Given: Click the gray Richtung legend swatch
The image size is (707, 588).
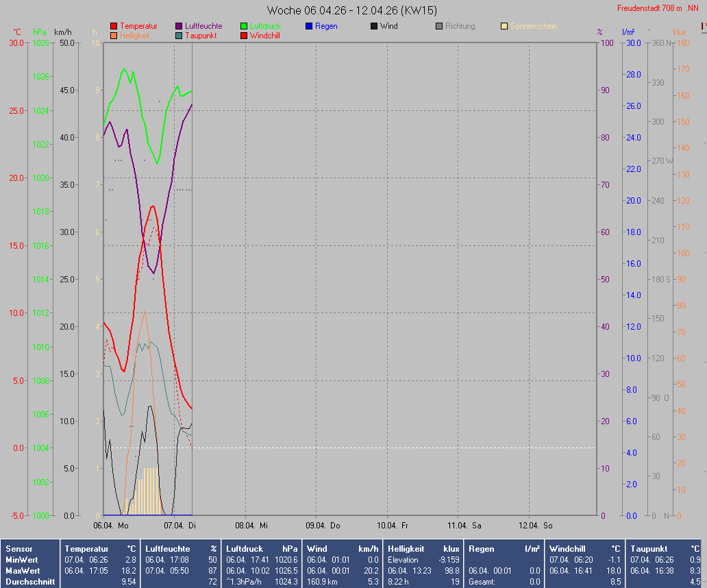Looking at the screenshot, I should [x=439, y=26].
